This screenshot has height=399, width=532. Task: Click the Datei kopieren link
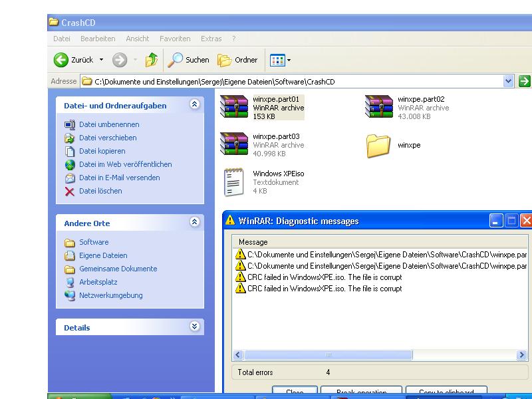point(102,151)
